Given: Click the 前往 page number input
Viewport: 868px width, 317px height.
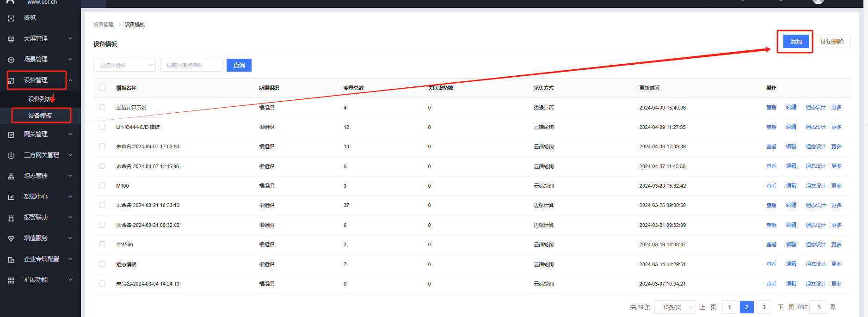Looking at the screenshot, I should (819, 307).
